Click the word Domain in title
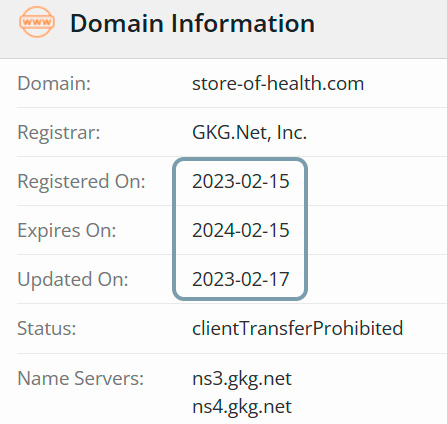 coord(117,23)
